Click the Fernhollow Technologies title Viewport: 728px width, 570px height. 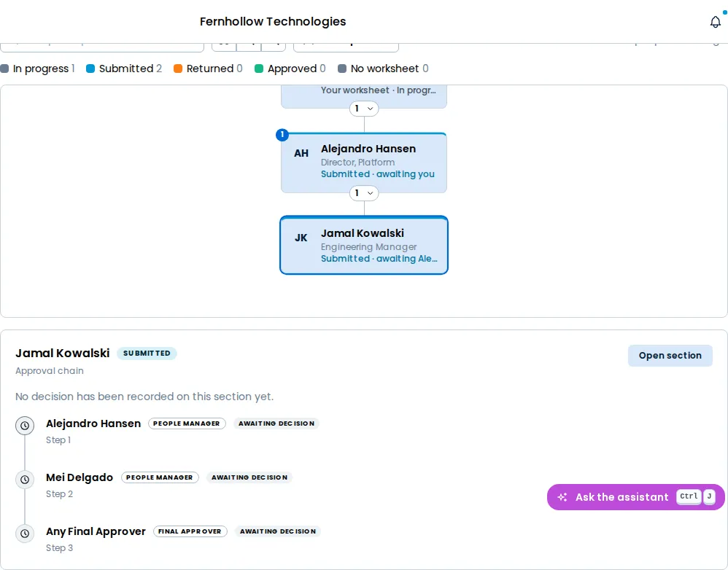click(x=273, y=21)
